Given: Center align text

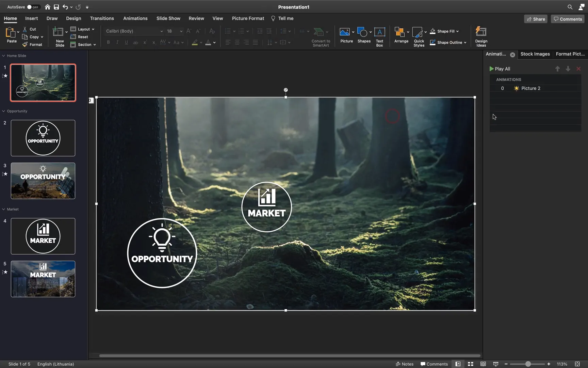Looking at the screenshot, I should pos(237,42).
